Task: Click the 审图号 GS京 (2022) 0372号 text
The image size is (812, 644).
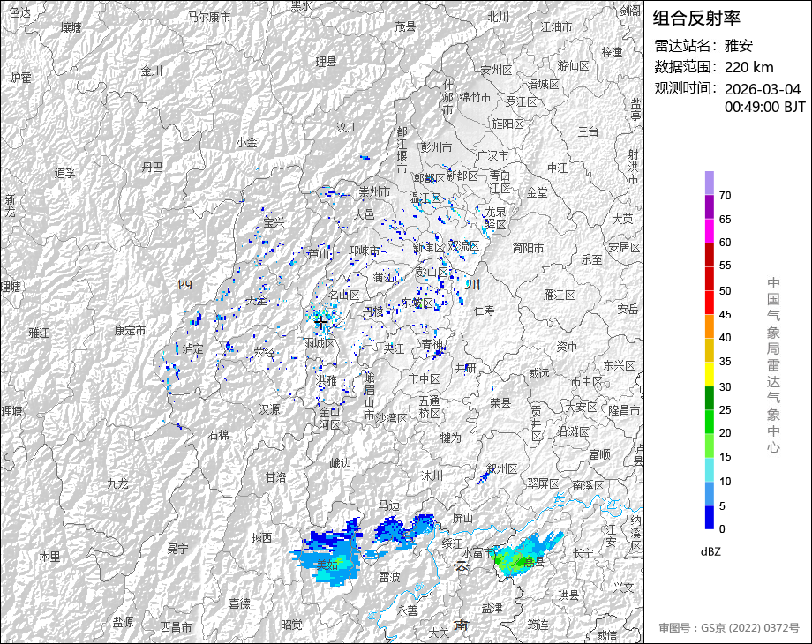Action: (x=729, y=628)
